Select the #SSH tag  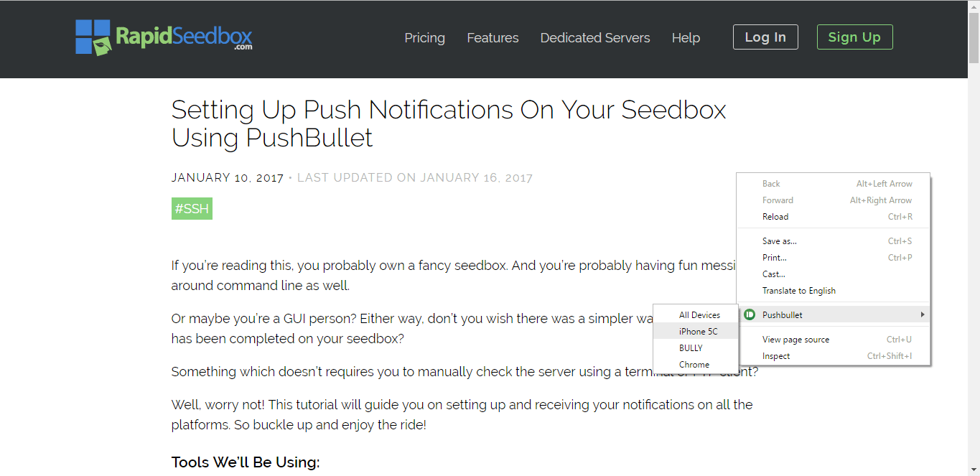[192, 209]
